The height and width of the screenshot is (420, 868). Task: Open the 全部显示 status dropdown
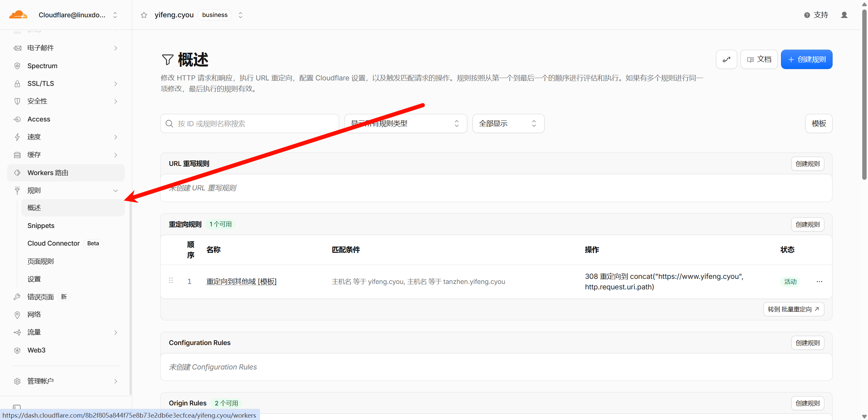point(508,123)
